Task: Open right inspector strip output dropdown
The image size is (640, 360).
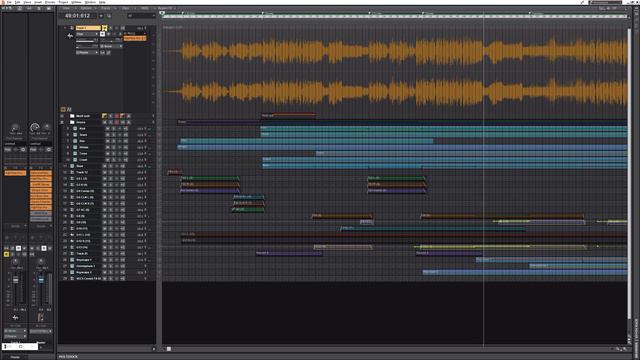Action: [x=41, y=331]
